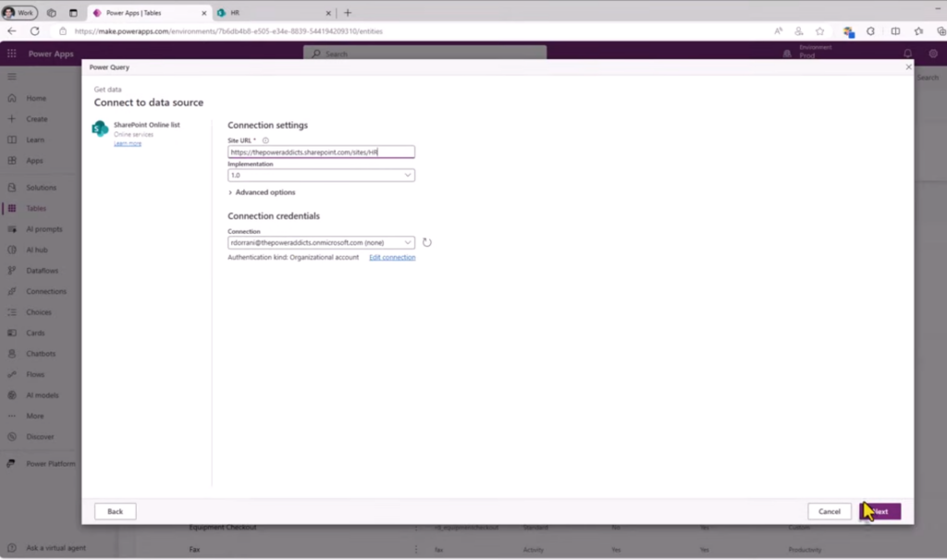This screenshot has width=947, height=560.
Task: Open Home in the sidebar
Action: pyautogui.click(x=36, y=98)
